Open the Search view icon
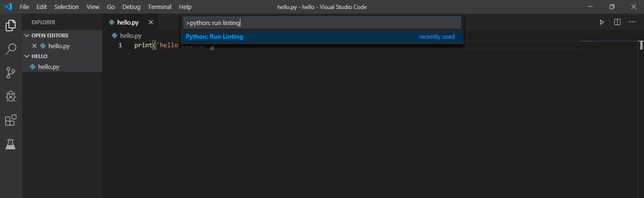Screen dimensions: 644x198 [10, 49]
